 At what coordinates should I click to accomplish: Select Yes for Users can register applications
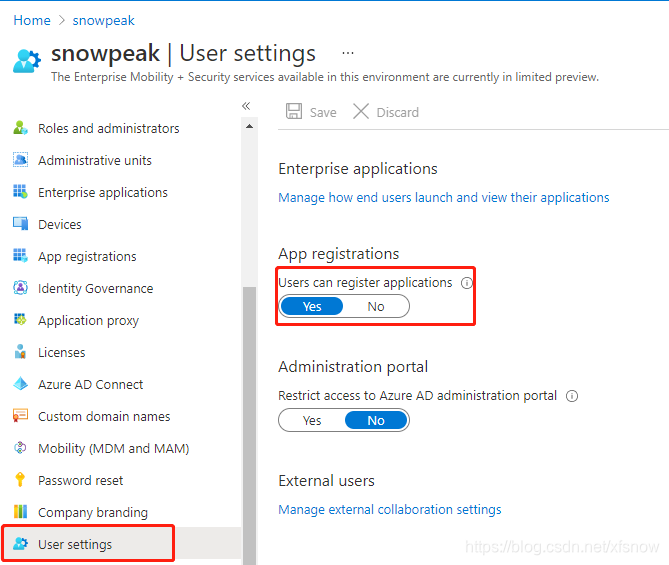(312, 306)
